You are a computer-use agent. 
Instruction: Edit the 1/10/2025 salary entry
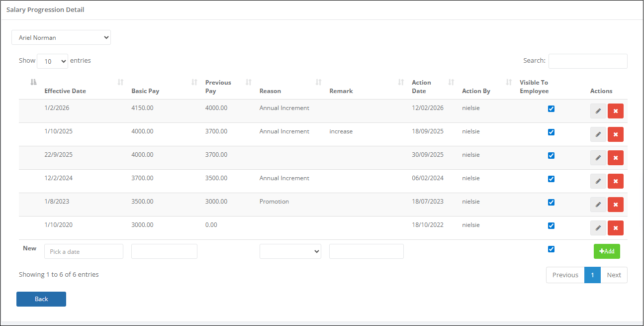[x=598, y=134]
